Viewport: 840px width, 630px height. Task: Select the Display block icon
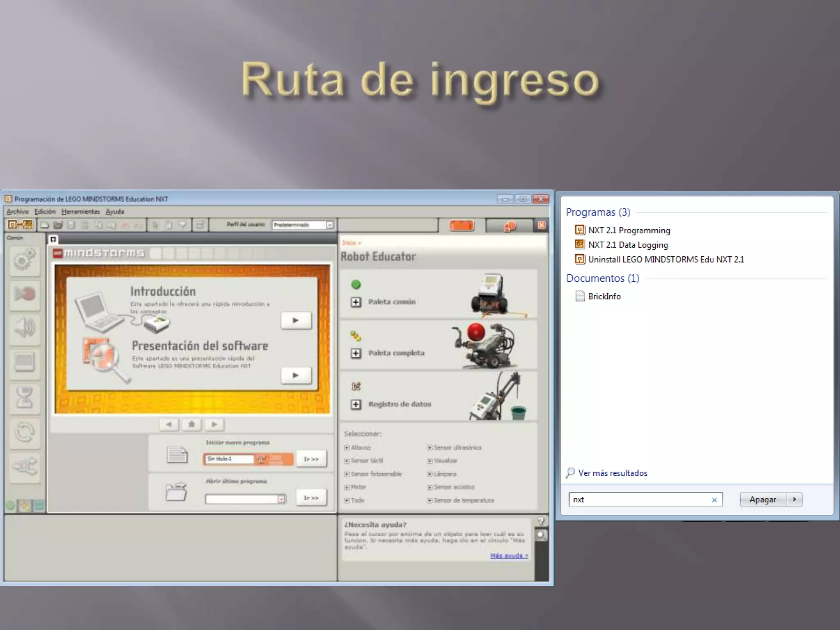coord(24,363)
